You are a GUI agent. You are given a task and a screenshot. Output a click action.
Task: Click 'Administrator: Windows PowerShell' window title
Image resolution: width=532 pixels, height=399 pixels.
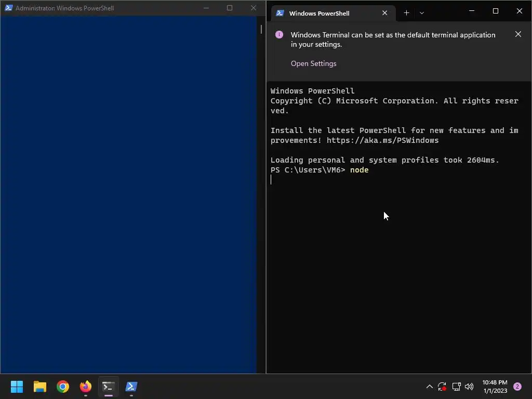click(x=64, y=8)
